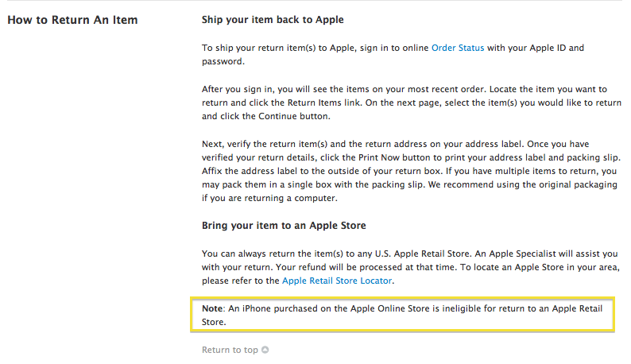Screen dimensions: 631x364
Task: Click the Return to top link
Action: click(x=230, y=350)
